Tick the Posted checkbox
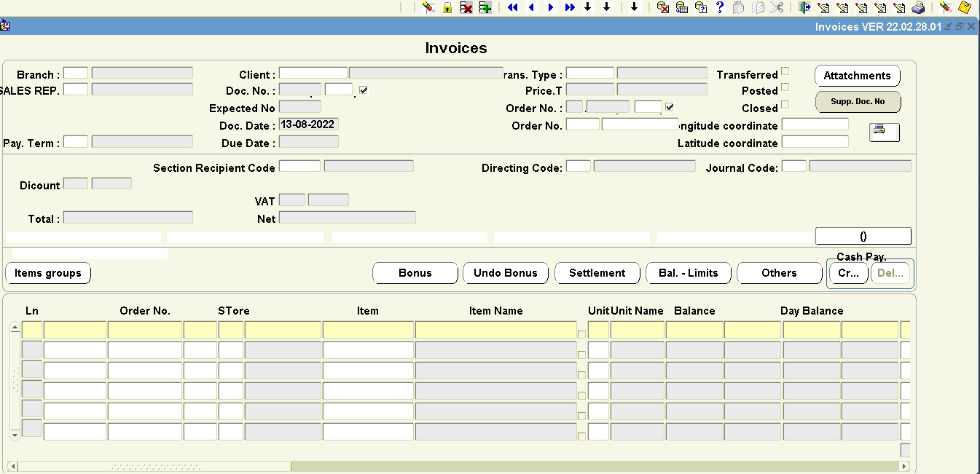The height and width of the screenshot is (474, 980). [x=785, y=87]
